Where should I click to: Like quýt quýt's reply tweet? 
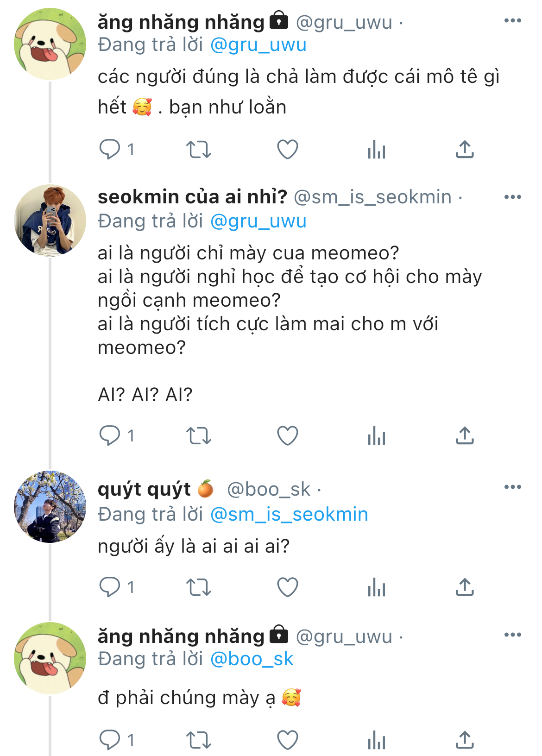(287, 587)
